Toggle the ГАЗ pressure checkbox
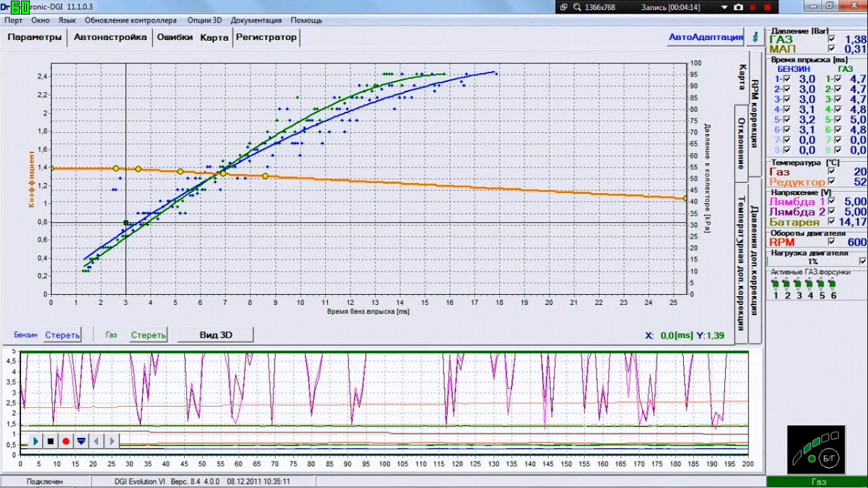Image resolution: width=868 pixels, height=488 pixels. (x=832, y=39)
